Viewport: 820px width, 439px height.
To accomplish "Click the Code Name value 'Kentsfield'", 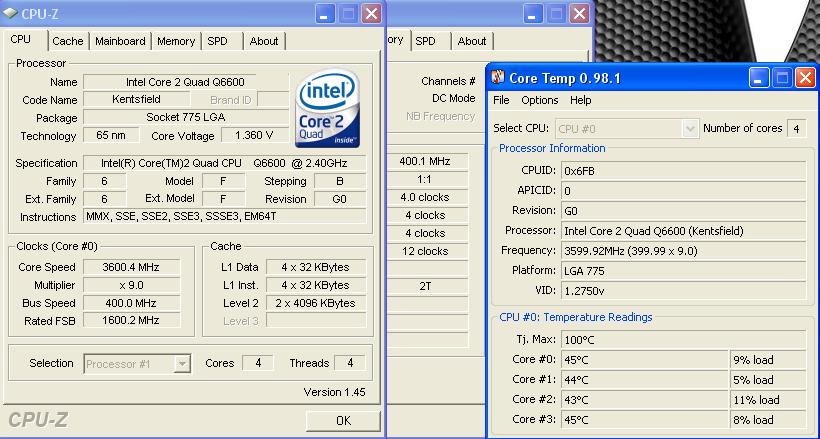I will point(136,99).
